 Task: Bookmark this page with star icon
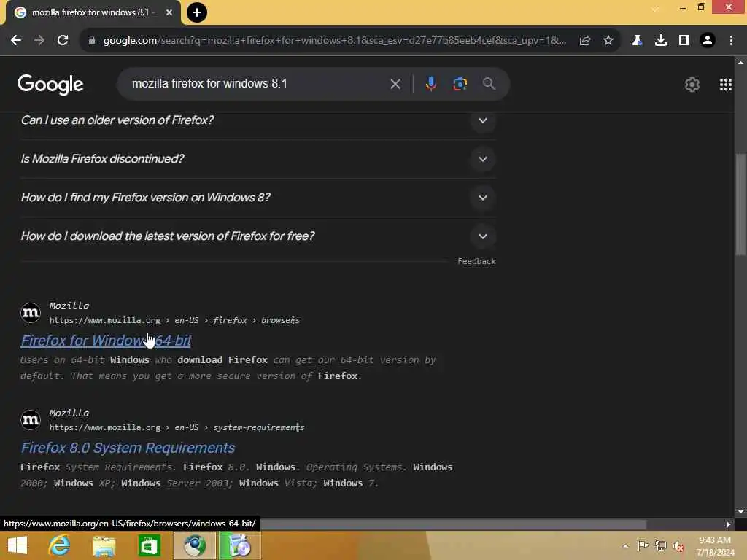point(608,41)
